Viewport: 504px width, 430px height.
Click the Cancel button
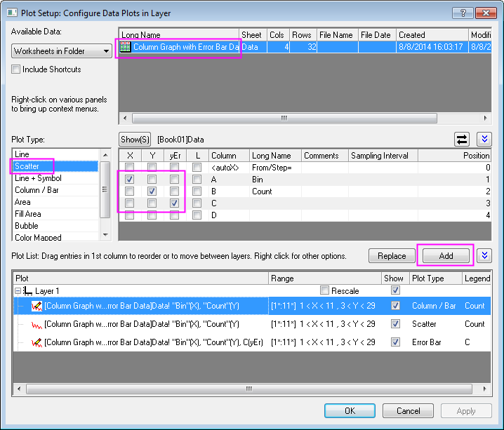[409, 411]
